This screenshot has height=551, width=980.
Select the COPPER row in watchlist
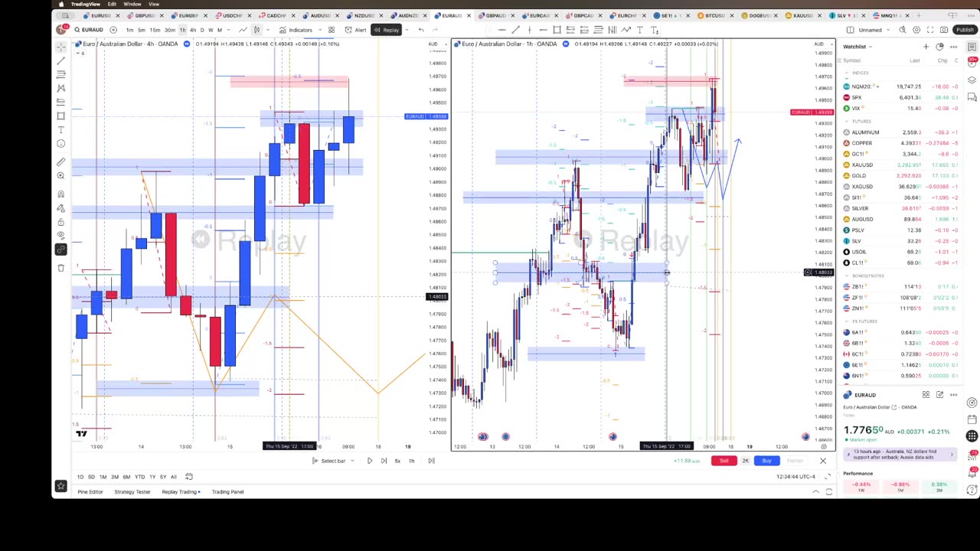(900, 143)
